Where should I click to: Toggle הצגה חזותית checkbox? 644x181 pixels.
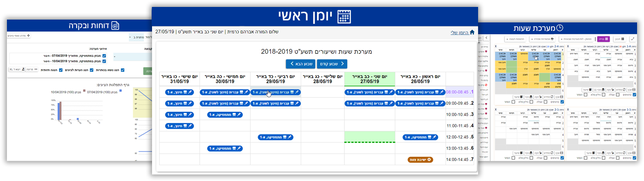click(61, 70)
